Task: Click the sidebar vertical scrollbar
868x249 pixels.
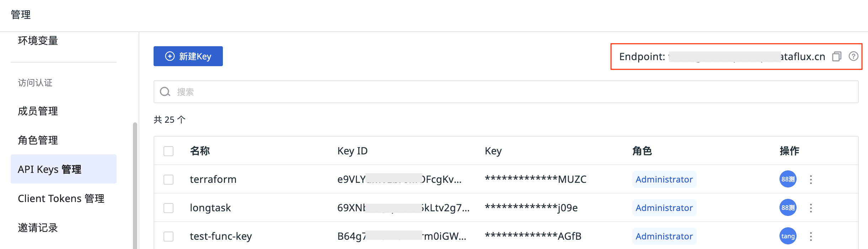Action: tap(135, 185)
